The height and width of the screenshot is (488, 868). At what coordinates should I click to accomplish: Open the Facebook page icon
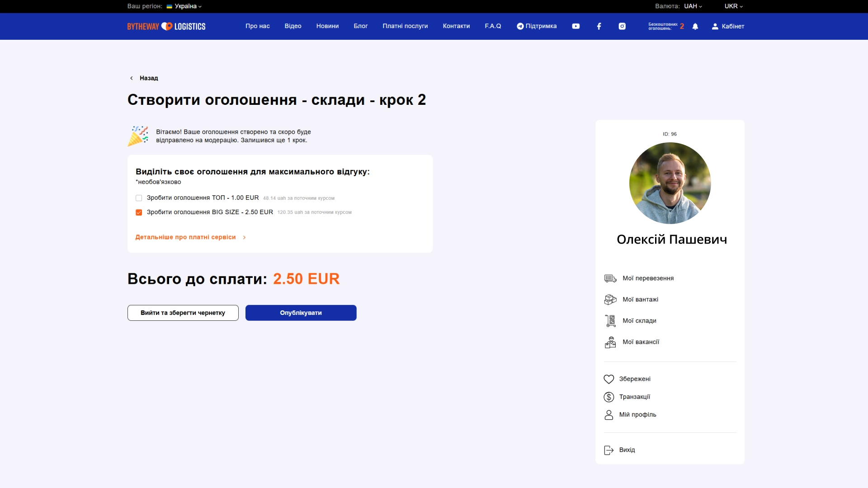(599, 26)
